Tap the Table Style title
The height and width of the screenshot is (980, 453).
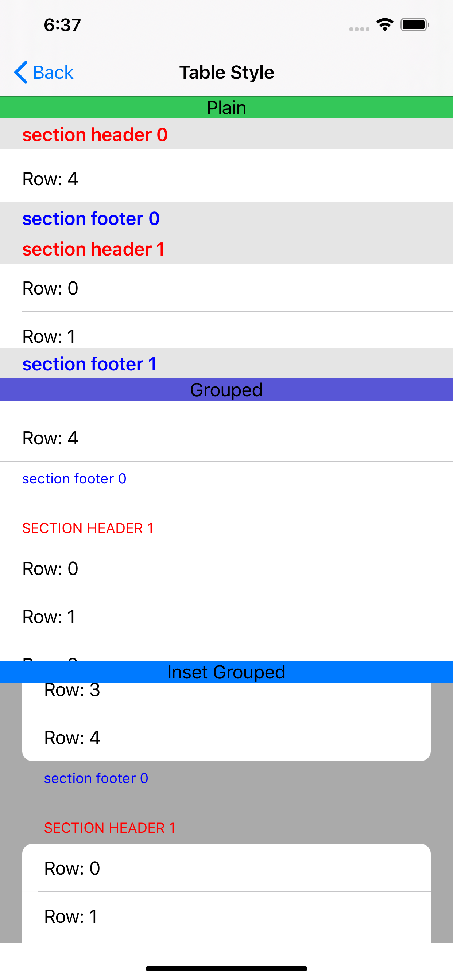226,72
